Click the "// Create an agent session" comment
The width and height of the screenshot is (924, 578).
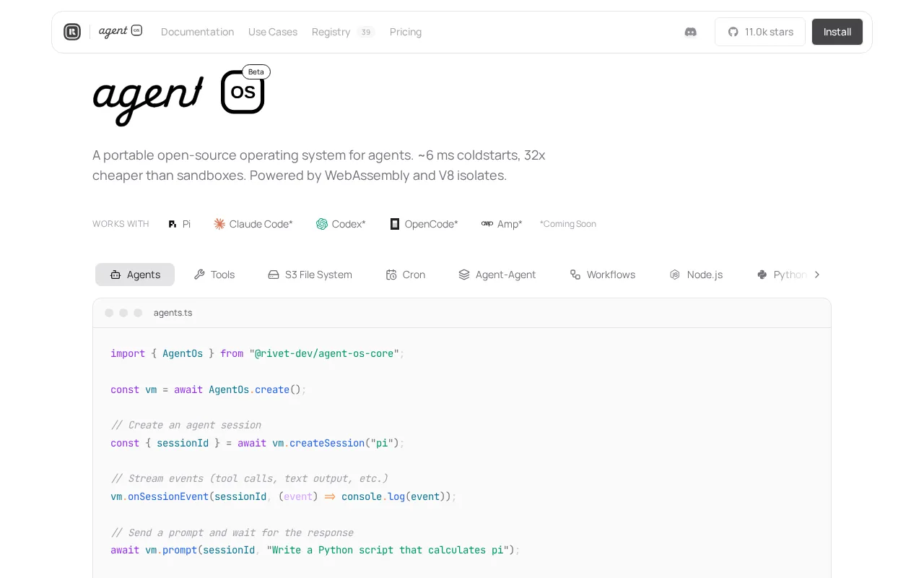[186, 425]
